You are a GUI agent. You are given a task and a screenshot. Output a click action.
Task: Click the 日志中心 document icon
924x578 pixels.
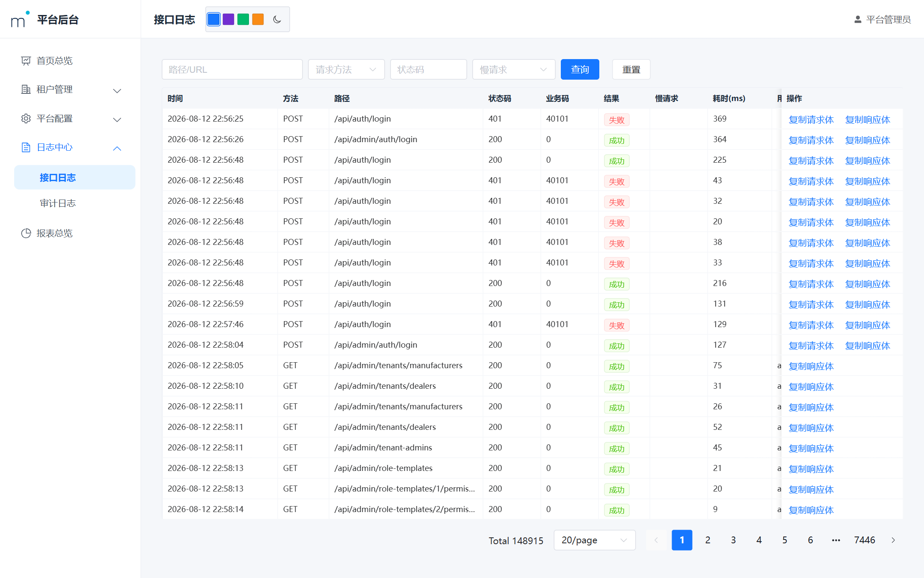click(x=26, y=147)
